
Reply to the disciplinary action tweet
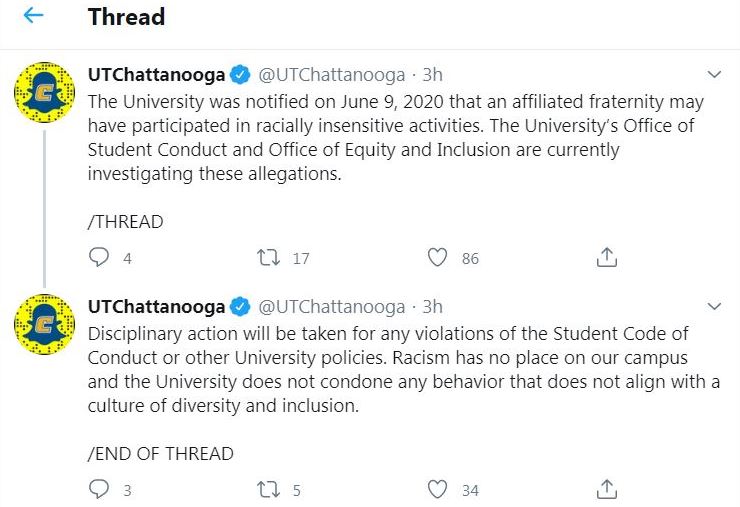99,490
